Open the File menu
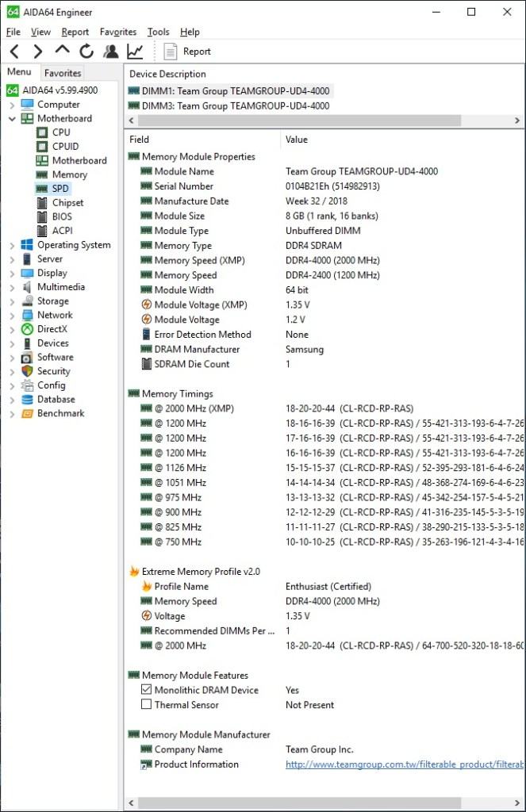 click(x=13, y=32)
